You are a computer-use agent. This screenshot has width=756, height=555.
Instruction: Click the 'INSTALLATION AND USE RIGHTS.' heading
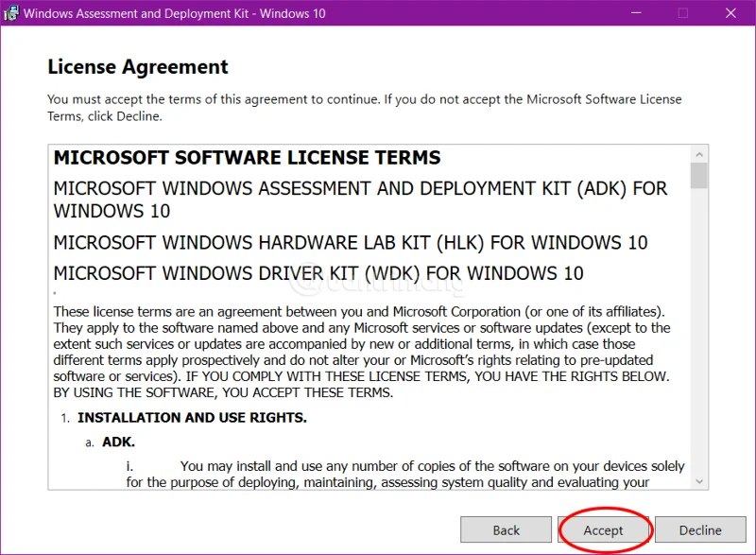[192, 417]
